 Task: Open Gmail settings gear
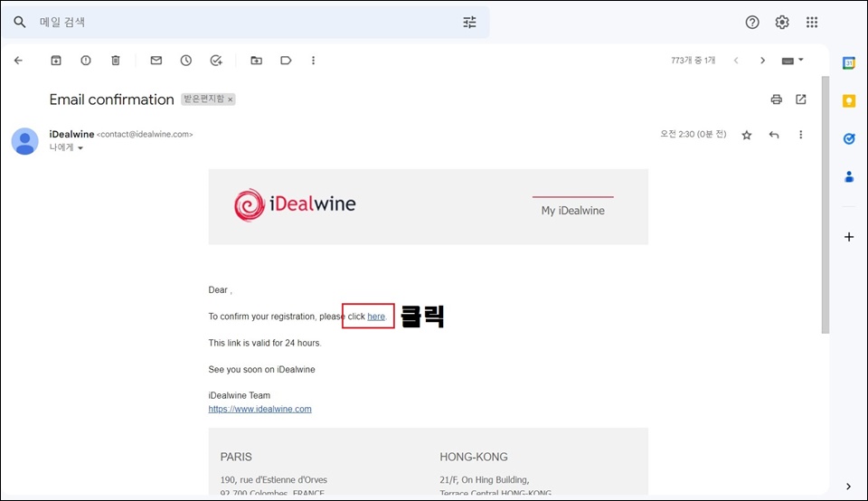coord(781,22)
